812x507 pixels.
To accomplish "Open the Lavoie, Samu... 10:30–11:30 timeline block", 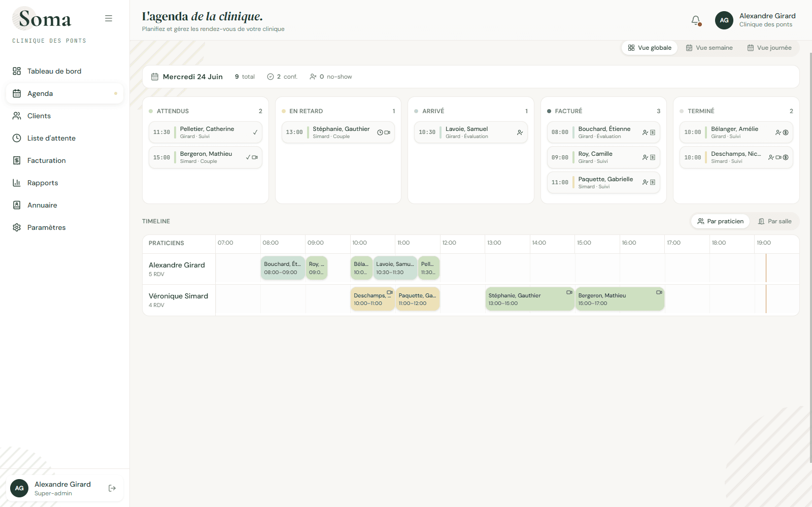I will point(395,268).
